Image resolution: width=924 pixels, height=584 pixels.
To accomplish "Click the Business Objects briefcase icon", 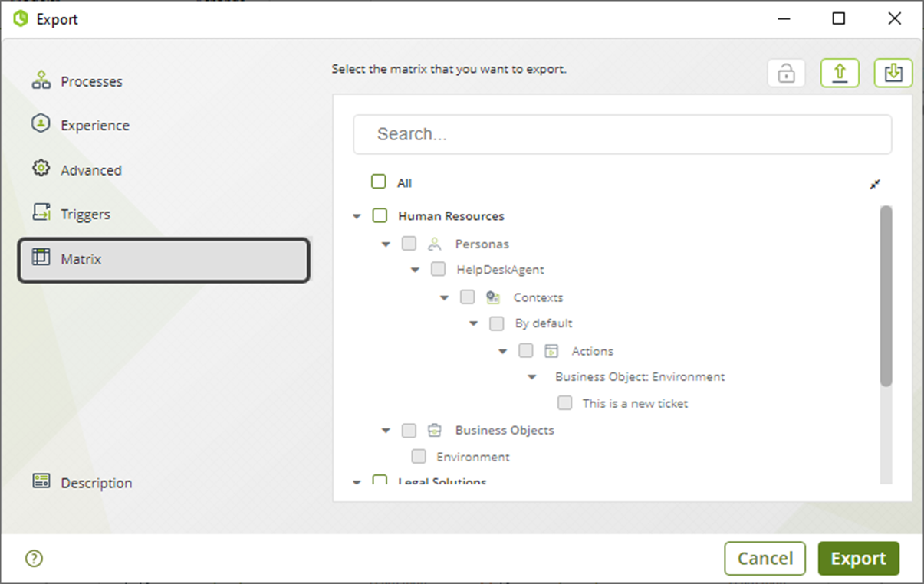I will [x=435, y=430].
